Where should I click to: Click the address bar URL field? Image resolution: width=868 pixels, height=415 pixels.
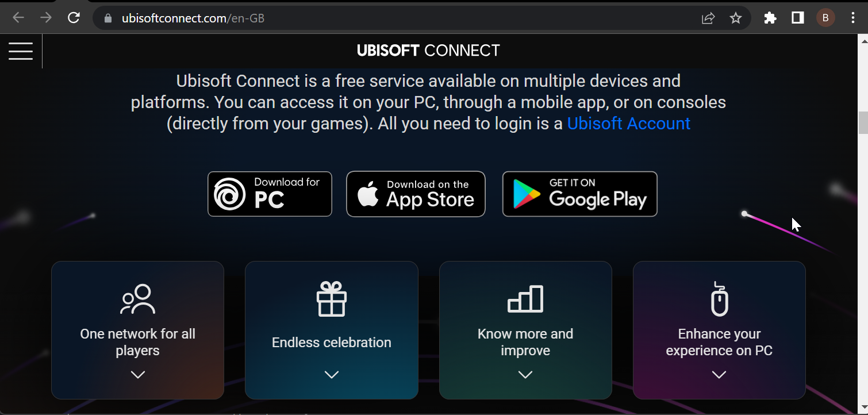(x=397, y=18)
